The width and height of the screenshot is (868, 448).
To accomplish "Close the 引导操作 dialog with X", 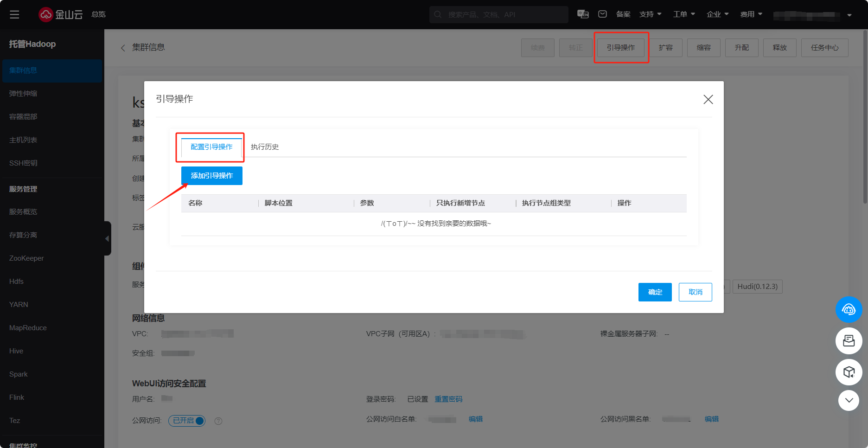I will [x=708, y=99].
